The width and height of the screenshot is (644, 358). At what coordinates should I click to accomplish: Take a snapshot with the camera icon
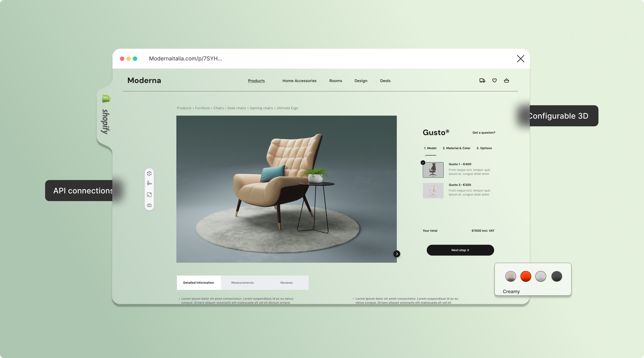coord(149,205)
